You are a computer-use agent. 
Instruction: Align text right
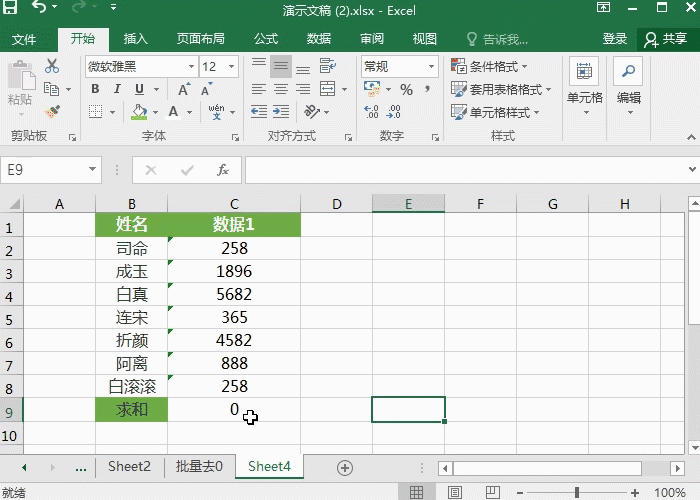click(303, 89)
